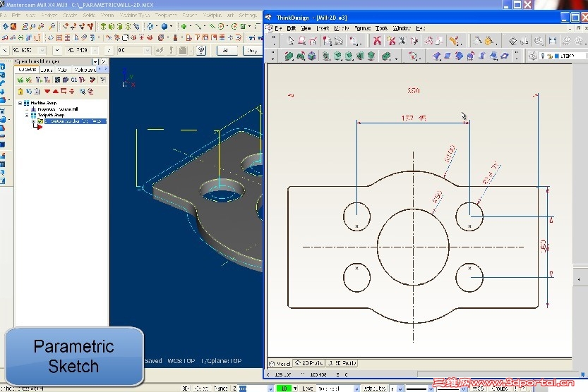Click the select all operations icon
The height and width of the screenshot is (392, 588).
tap(20, 80)
